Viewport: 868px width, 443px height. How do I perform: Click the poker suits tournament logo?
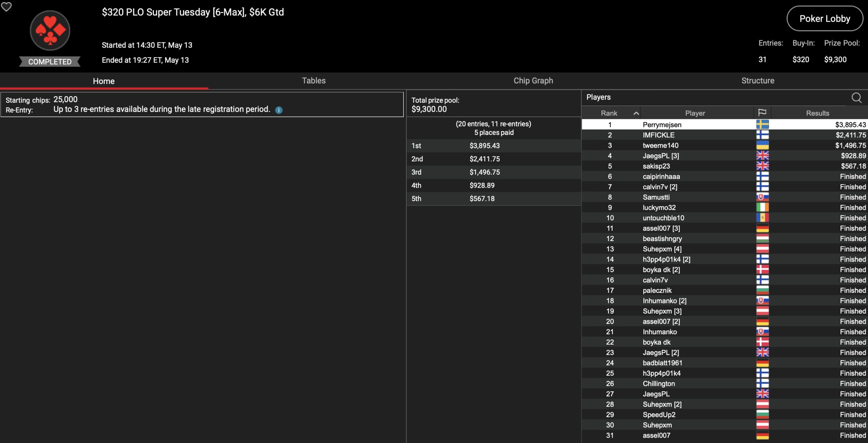(50, 31)
